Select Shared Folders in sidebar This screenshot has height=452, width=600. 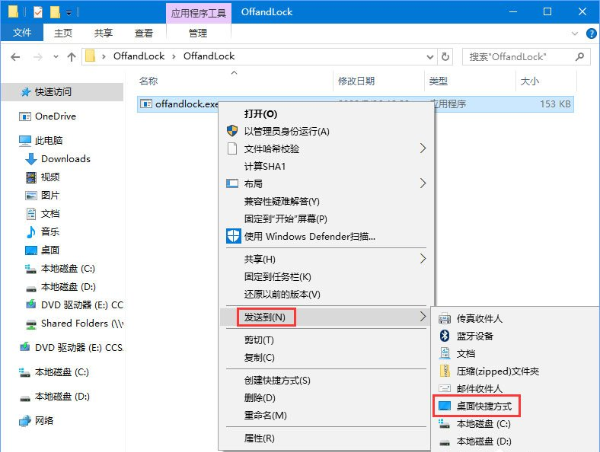(82, 323)
